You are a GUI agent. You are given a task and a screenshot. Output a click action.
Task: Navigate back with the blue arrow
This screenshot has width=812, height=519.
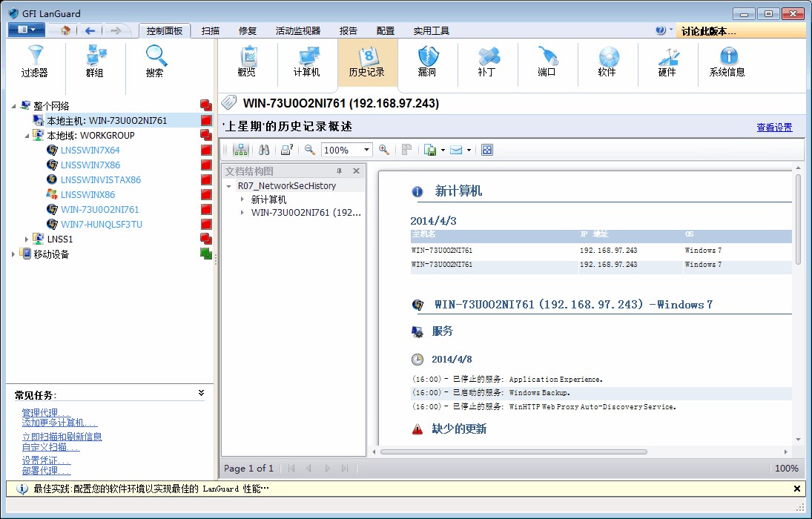[x=90, y=30]
